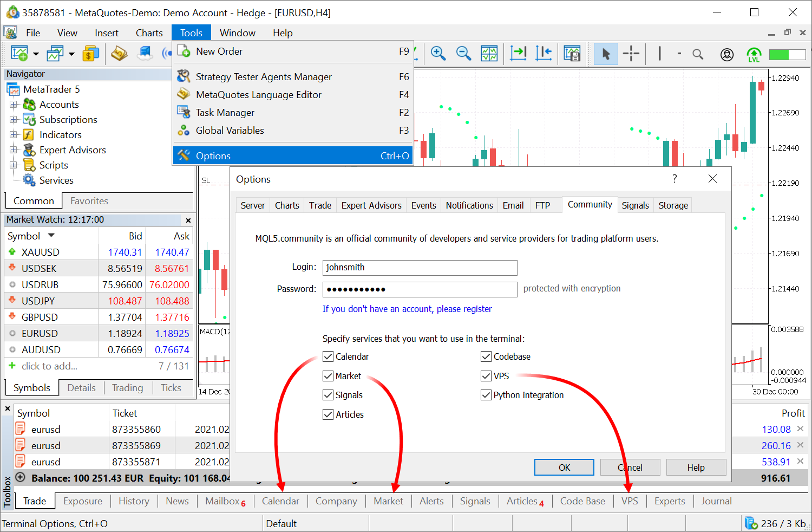Open the Symbol column sort dropdown
Screen dimensions: 812x532
(50, 235)
